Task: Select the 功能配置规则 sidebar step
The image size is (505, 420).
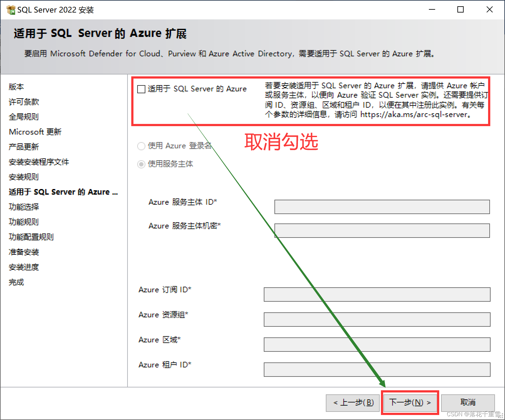Action: pyautogui.click(x=31, y=237)
